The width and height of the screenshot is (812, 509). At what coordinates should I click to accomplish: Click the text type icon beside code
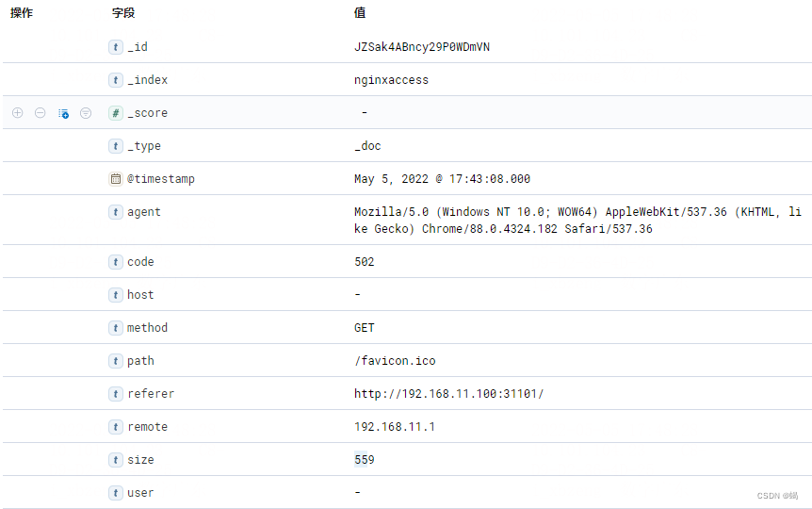point(116,262)
